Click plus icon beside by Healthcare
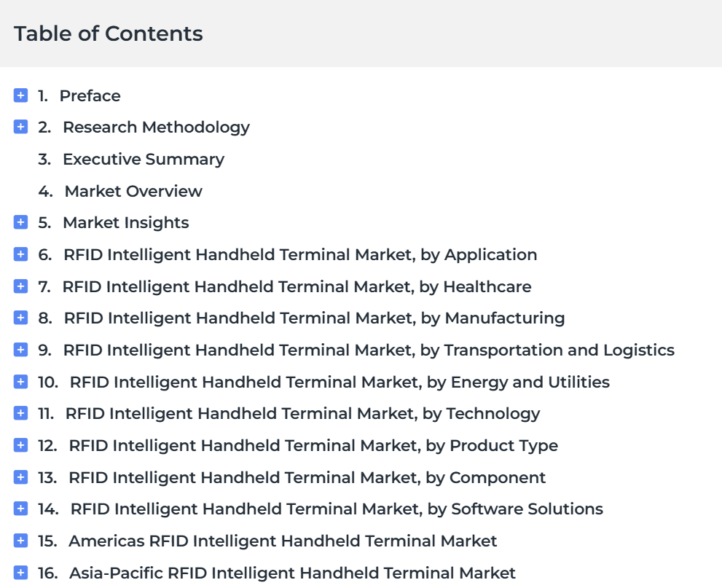The width and height of the screenshot is (722, 588). click(x=20, y=286)
